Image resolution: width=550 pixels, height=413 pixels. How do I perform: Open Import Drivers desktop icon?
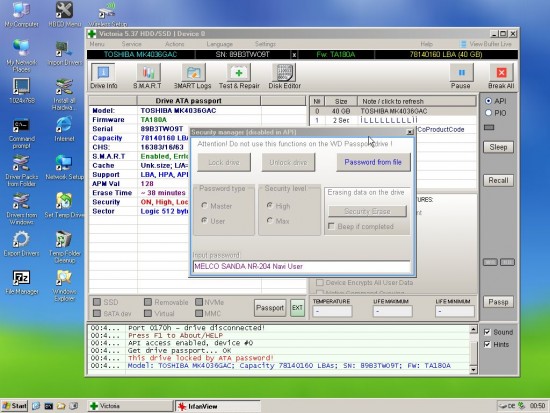coord(65,53)
